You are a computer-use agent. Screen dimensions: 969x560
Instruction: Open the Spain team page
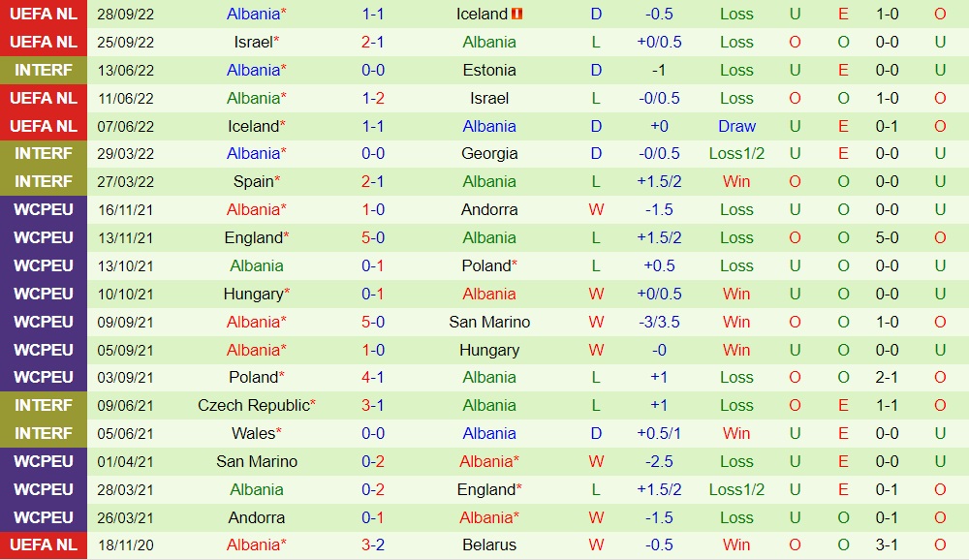253,181
